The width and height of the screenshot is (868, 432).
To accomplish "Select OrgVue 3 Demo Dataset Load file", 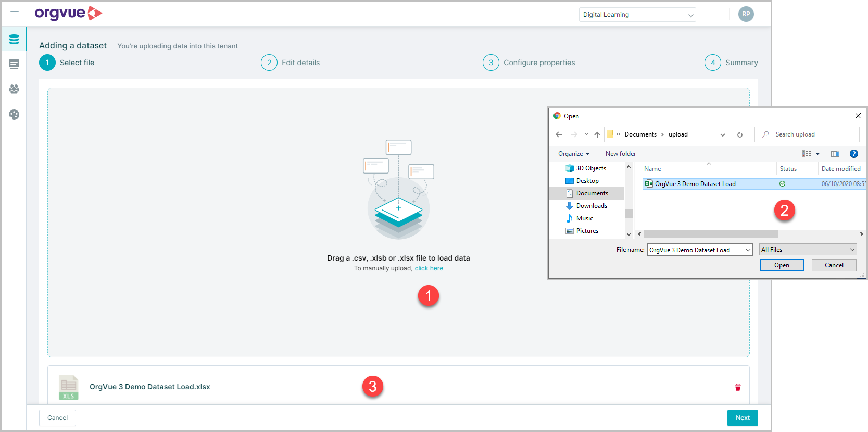I will (x=753, y=184).
